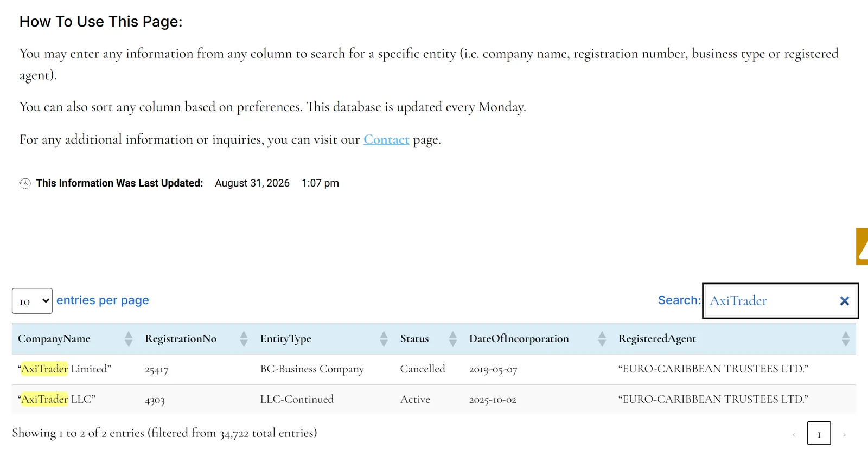
Task: Click the "entries per page" label
Action: [103, 300]
